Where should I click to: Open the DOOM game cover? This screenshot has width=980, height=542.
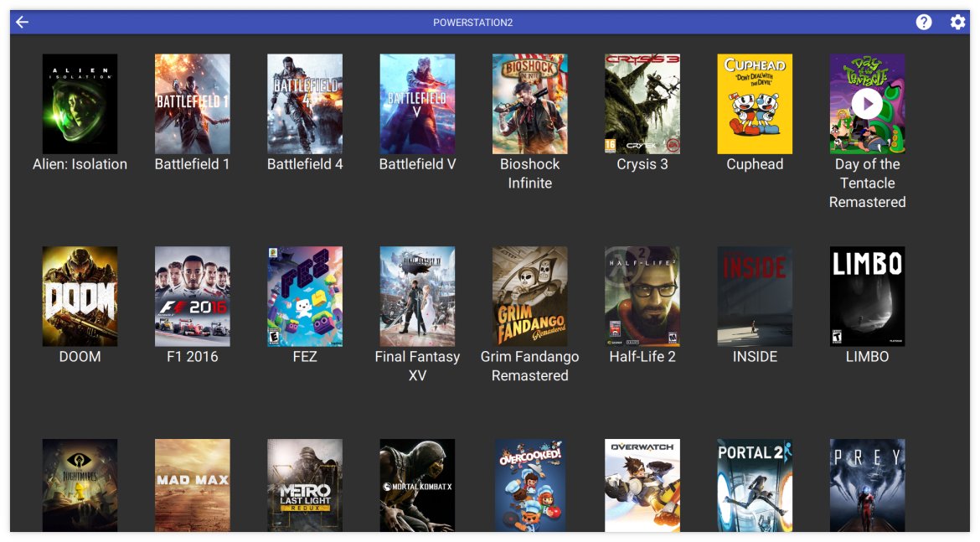80,297
